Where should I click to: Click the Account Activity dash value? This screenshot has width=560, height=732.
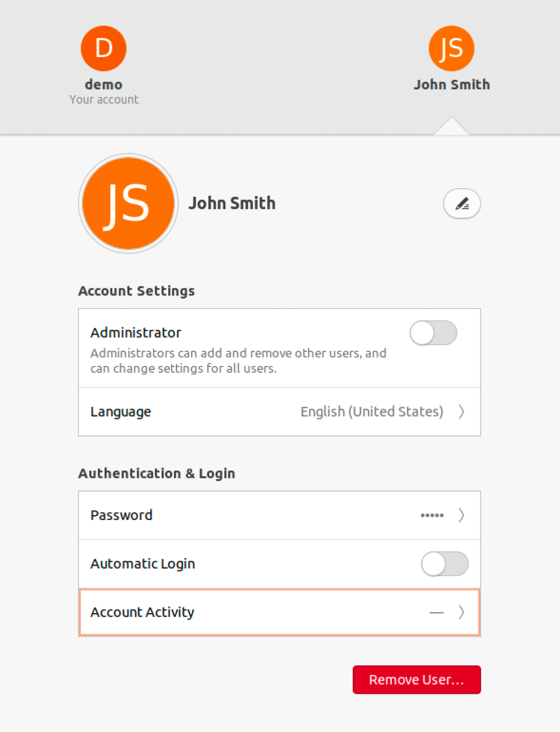tap(437, 612)
